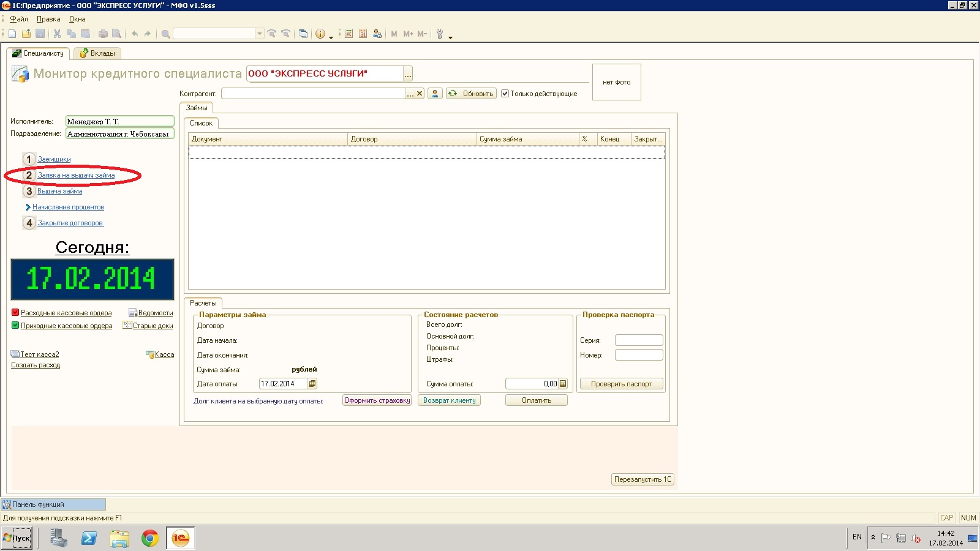Open Контрагент selection ellipsis button
Viewport: 980px width, 551px height.
coord(410,94)
